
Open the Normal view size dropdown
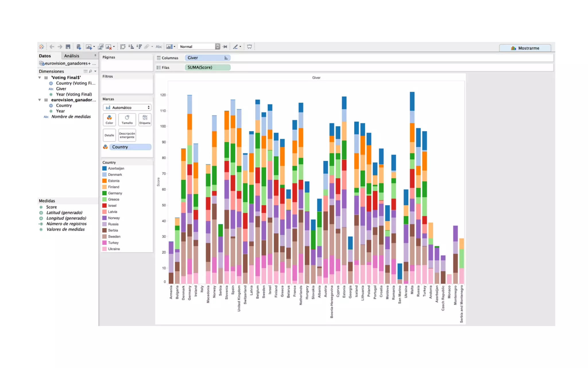tap(217, 47)
